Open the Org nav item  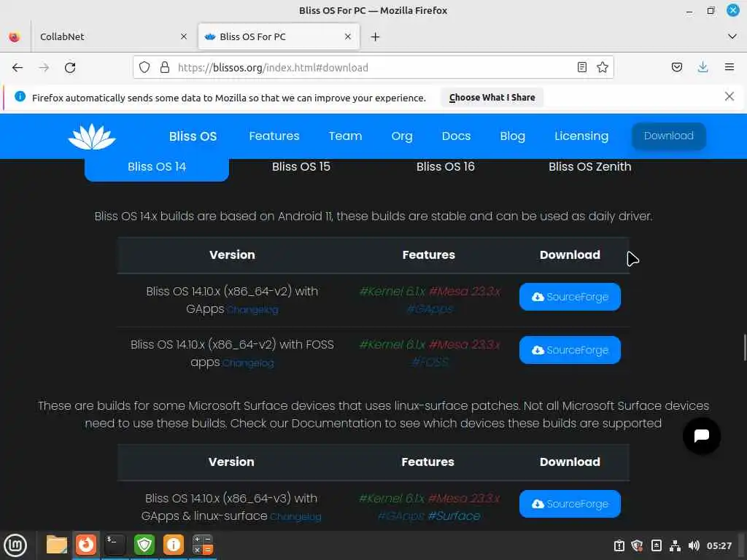pos(402,136)
